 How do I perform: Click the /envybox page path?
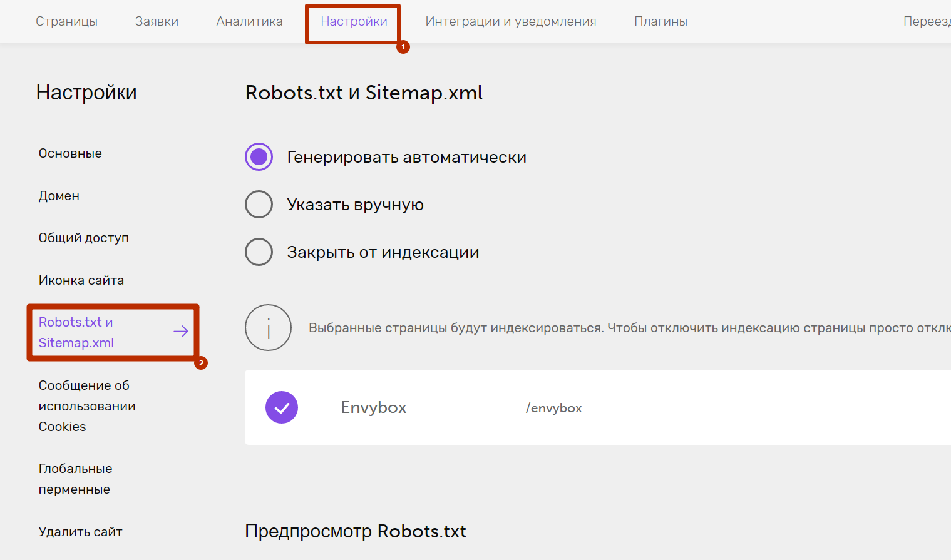tap(553, 408)
